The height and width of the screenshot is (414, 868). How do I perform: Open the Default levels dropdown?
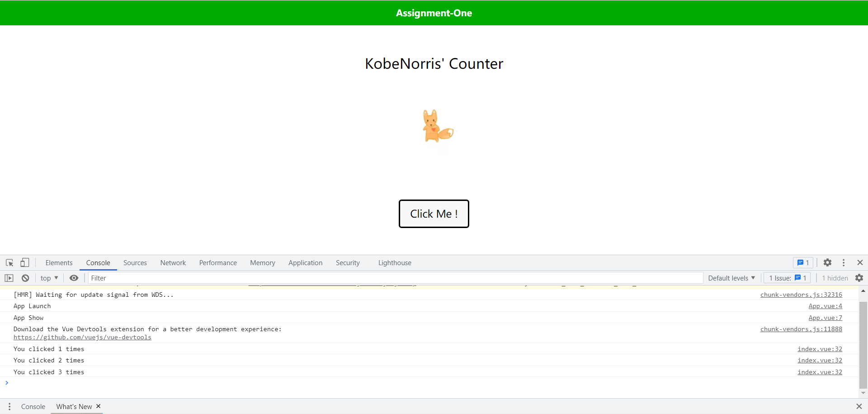click(x=731, y=278)
